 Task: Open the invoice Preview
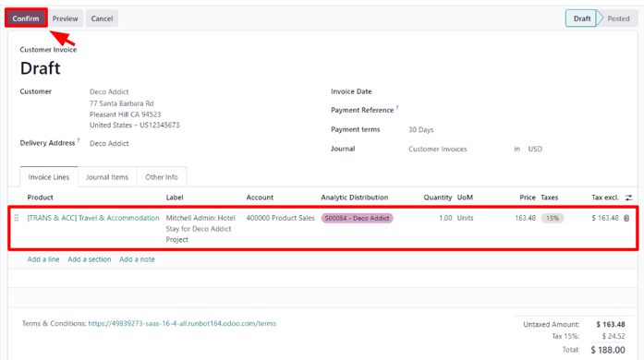pyautogui.click(x=65, y=18)
